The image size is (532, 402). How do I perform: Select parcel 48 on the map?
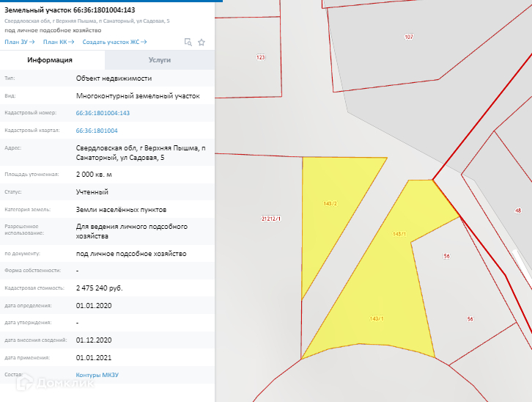click(518, 211)
